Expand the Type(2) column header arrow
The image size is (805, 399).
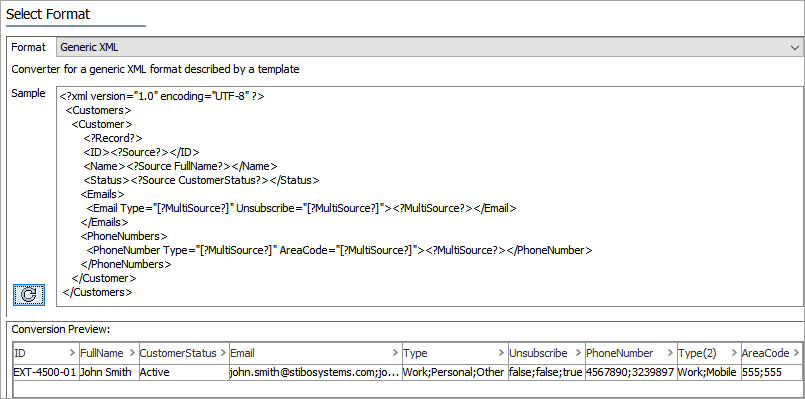pyautogui.click(x=734, y=353)
